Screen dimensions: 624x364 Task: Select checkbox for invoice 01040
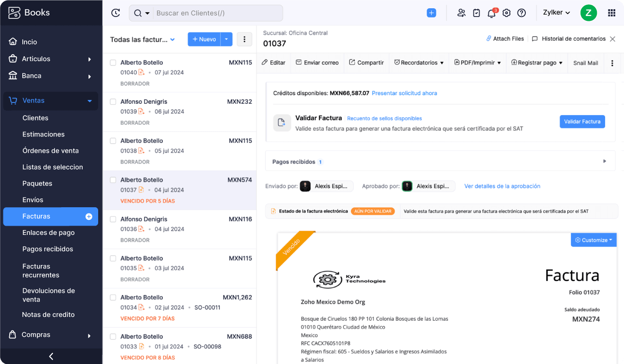pyautogui.click(x=113, y=63)
